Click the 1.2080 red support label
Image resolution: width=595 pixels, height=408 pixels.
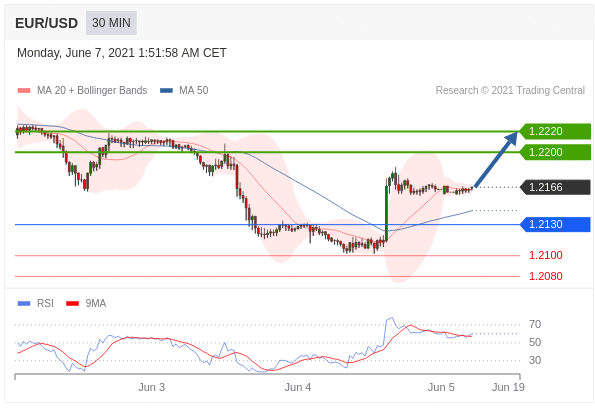point(546,276)
